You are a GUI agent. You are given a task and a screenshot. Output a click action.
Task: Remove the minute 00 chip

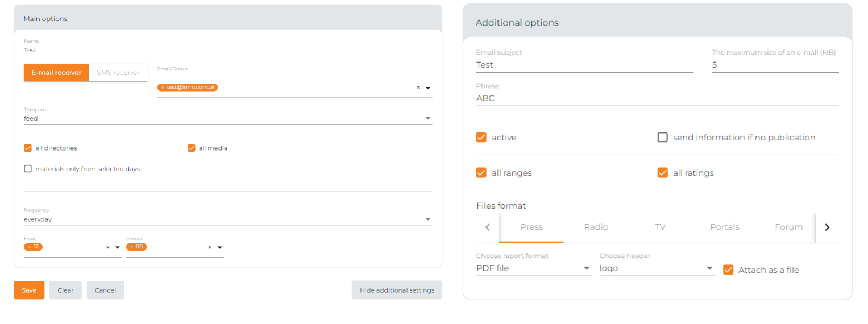pyautogui.click(x=131, y=247)
